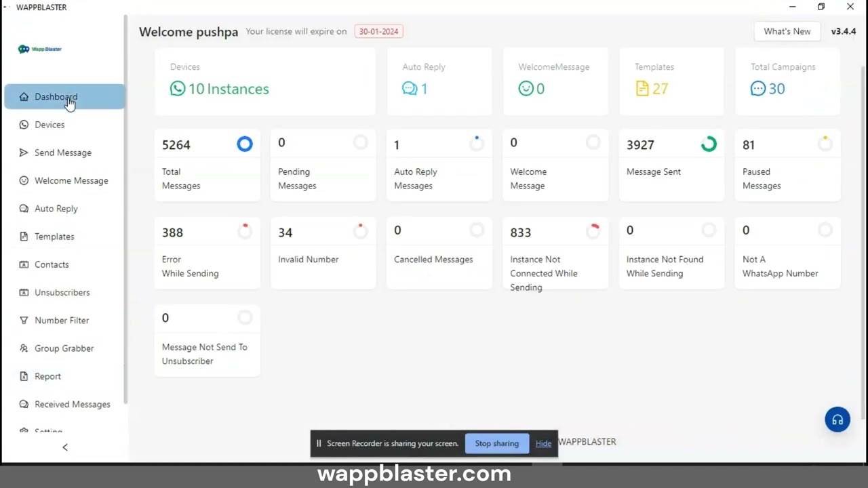
Task: Click the Welcome pushpa heading
Action: coord(189,32)
